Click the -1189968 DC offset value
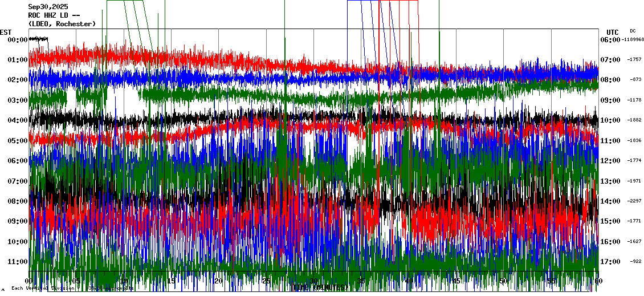This screenshot has height=296, width=644. point(633,40)
